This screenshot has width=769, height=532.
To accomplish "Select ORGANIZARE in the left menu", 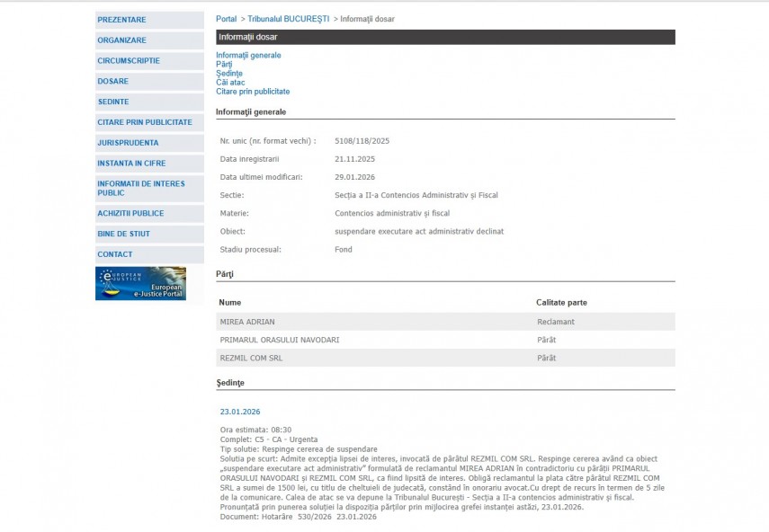I will pos(122,40).
